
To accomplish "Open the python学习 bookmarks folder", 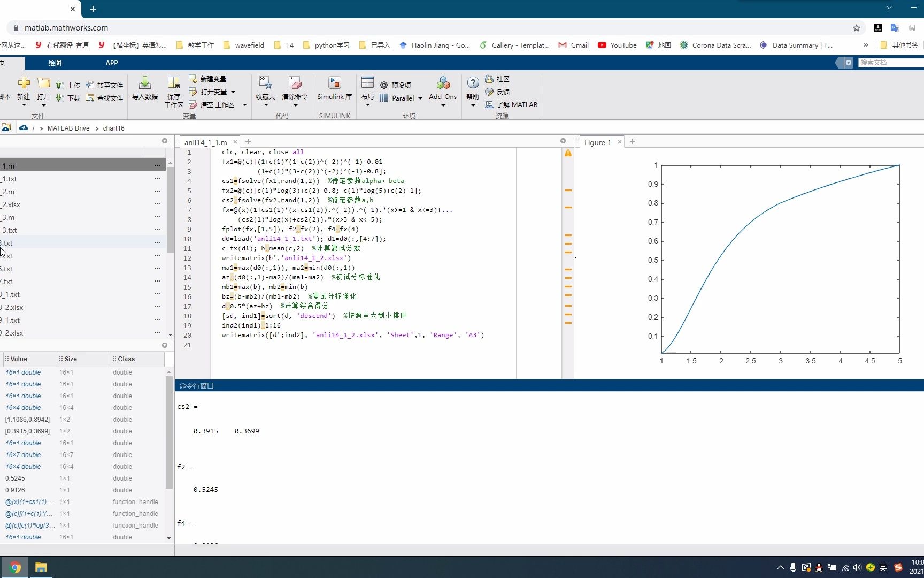I will tap(326, 45).
